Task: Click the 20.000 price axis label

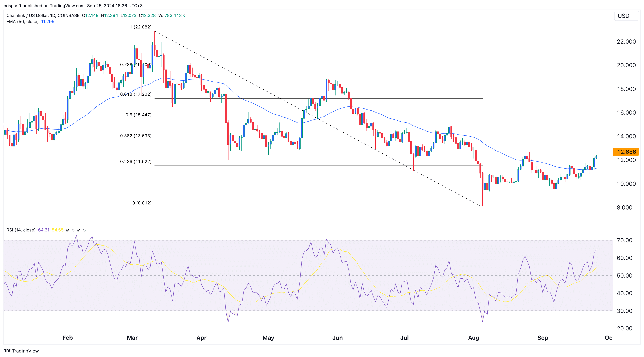Action: [626, 65]
